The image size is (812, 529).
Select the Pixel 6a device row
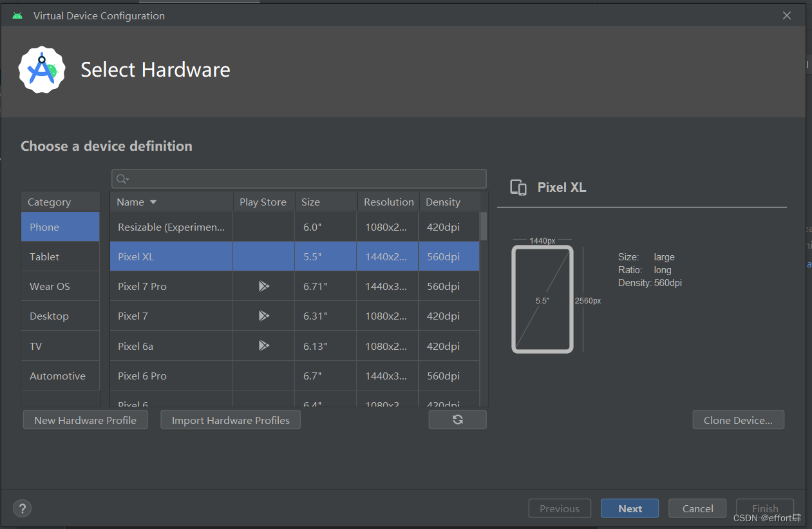[x=295, y=346]
